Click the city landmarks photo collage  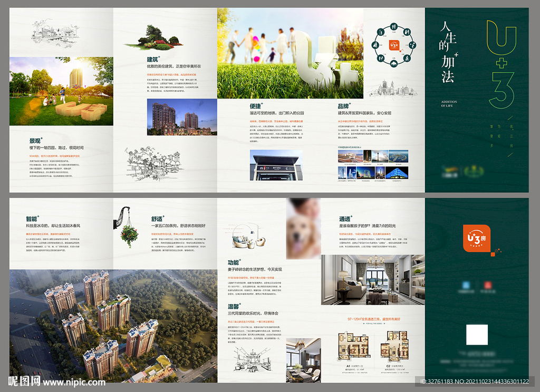point(373,164)
